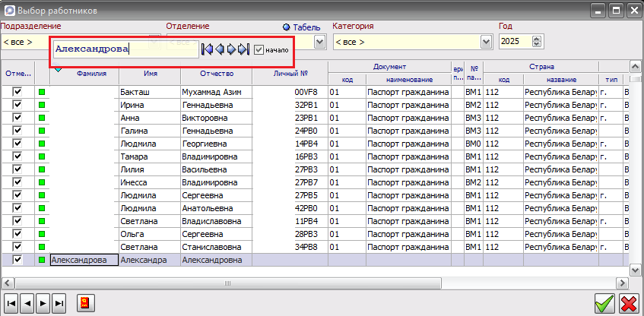Image resolution: width=644 pixels, height=316 pixels.
Task: Cancel with the red cross button
Action: (x=629, y=304)
